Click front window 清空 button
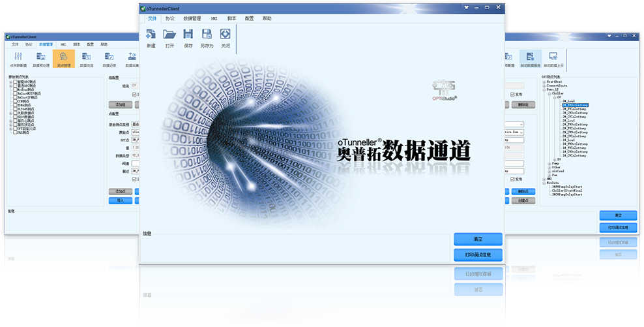The image size is (644, 327). (478, 240)
